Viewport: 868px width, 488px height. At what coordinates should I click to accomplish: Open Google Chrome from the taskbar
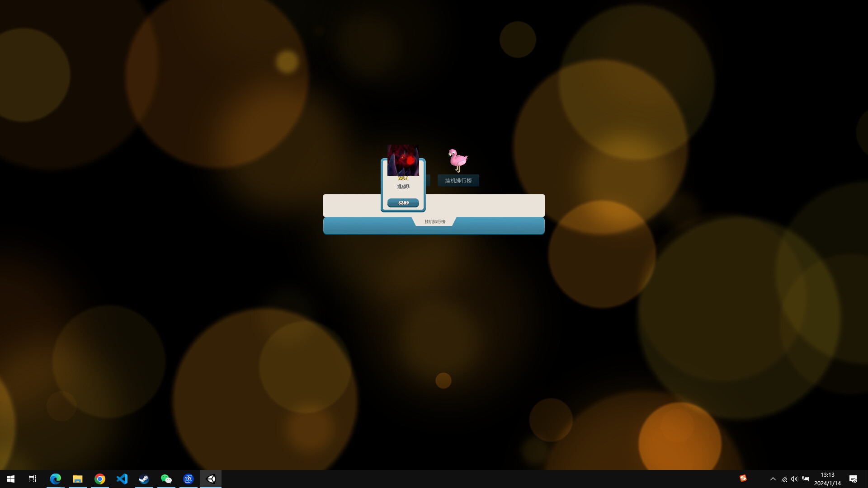[100, 479]
